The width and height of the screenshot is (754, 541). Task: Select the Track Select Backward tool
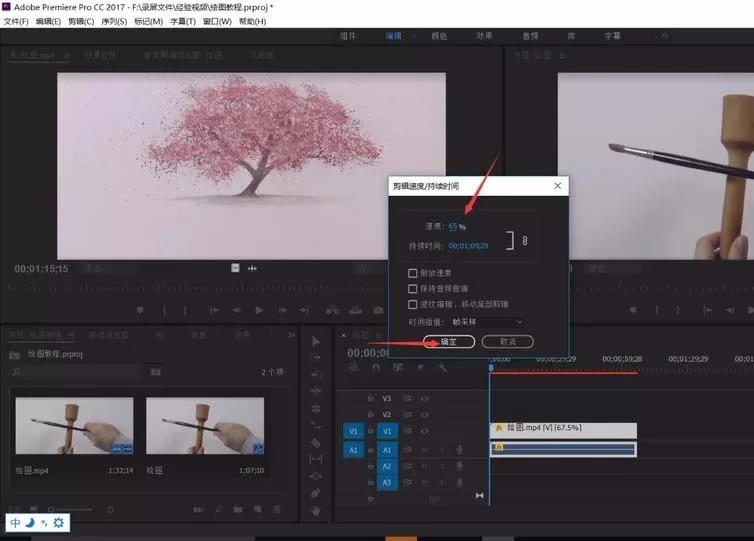coord(315,374)
